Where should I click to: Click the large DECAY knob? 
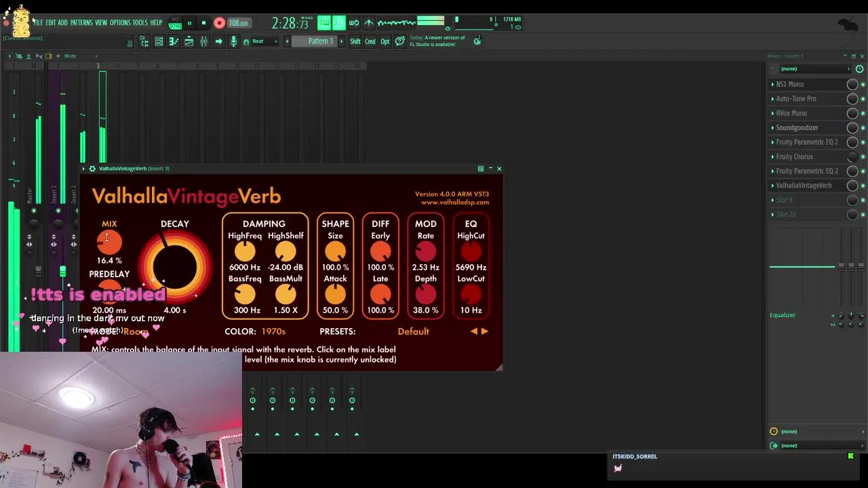175,266
